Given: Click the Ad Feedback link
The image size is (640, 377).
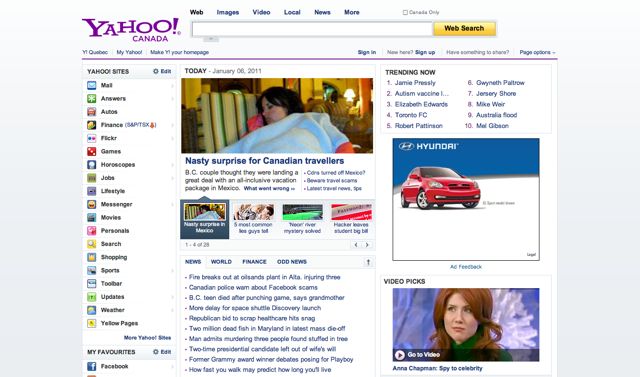Looking at the screenshot, I should [466, 267].
